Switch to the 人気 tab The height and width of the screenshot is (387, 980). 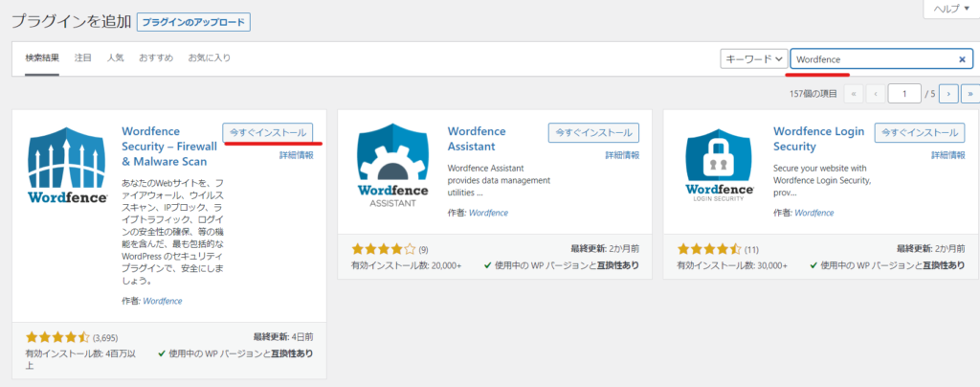tap(115, 58)
